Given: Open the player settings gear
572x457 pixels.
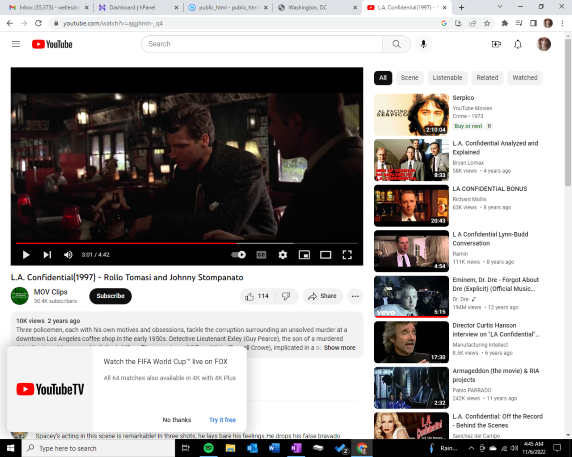Looking at the screenshot, I should [283, 255].
